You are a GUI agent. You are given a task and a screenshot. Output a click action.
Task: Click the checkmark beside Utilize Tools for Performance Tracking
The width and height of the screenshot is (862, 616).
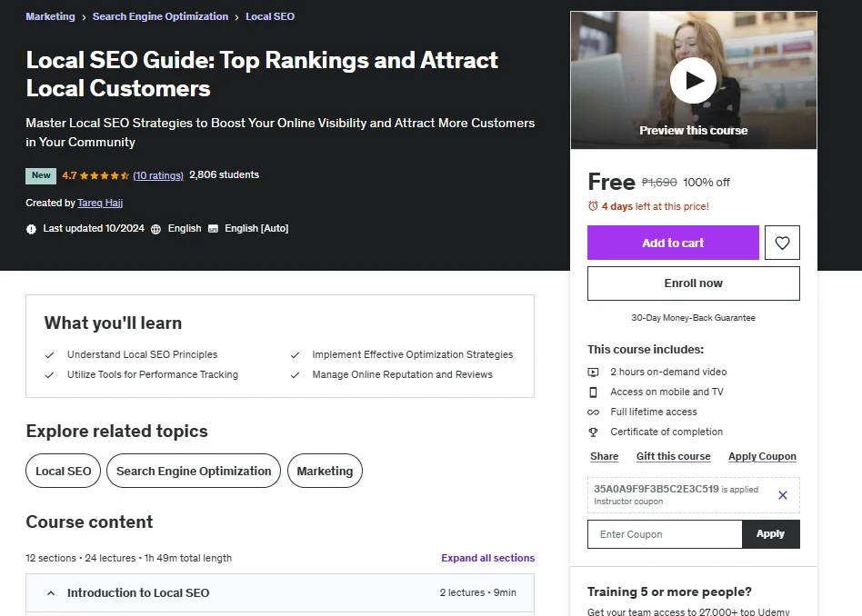pos(49,374)
